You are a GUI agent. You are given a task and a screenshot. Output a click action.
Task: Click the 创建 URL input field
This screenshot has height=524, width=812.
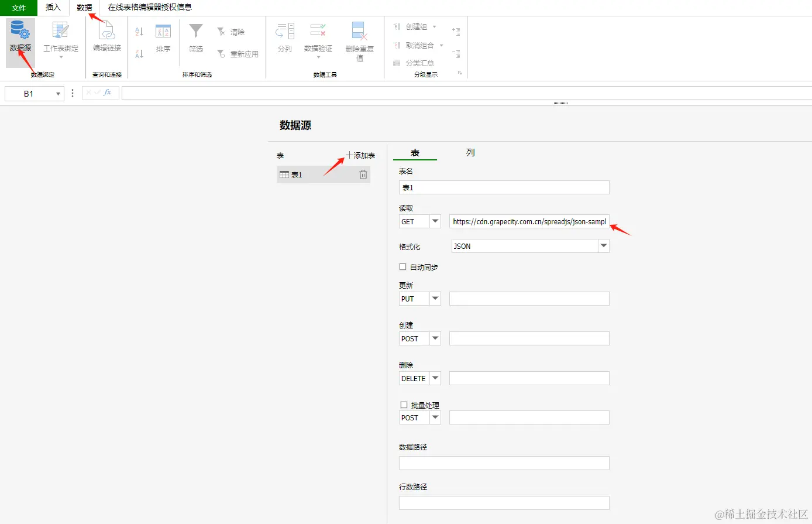coord(529,338)
